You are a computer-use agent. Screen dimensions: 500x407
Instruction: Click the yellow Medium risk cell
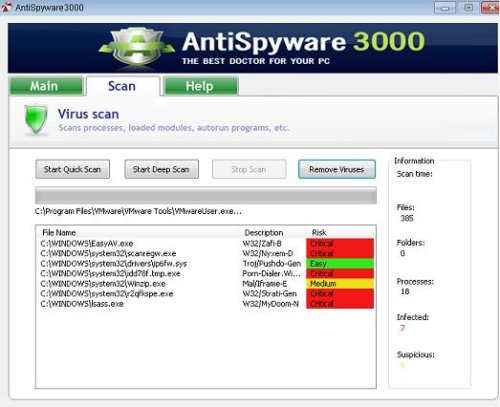(340, 284)
